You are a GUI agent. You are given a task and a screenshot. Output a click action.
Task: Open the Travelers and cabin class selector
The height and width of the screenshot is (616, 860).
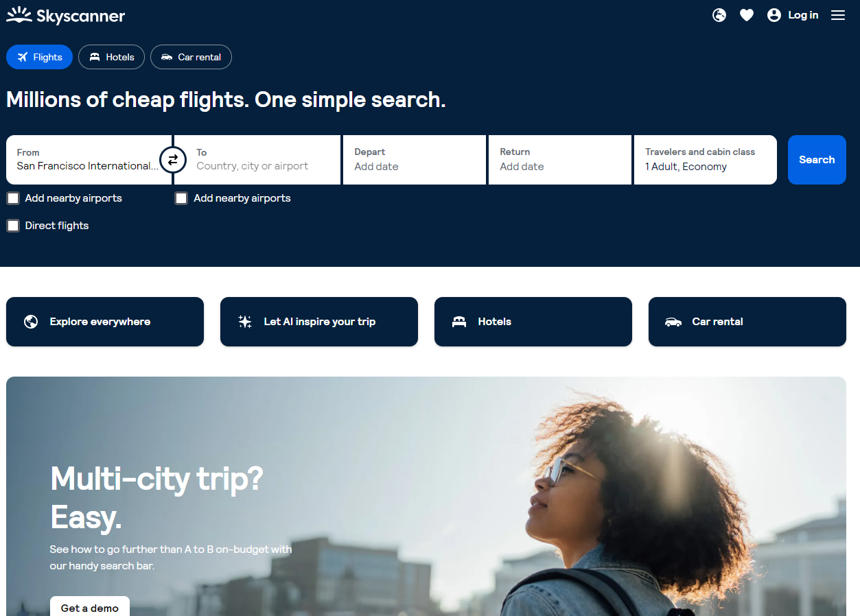[706, 160]
